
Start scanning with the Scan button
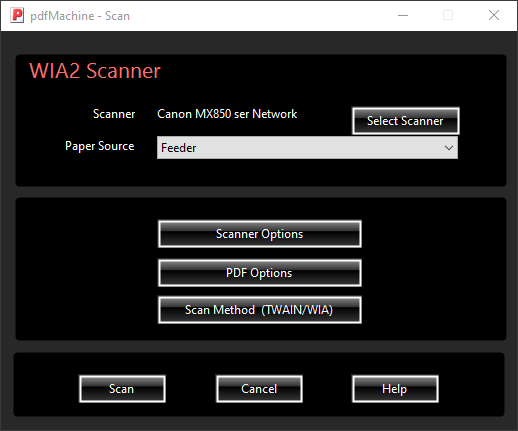(122, 389)
